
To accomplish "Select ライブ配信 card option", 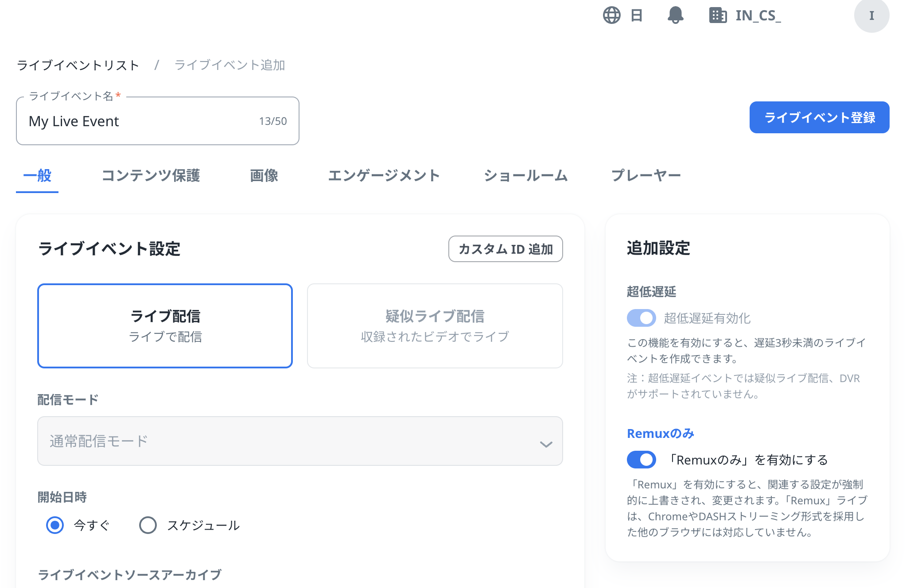I will coord(165,326).
